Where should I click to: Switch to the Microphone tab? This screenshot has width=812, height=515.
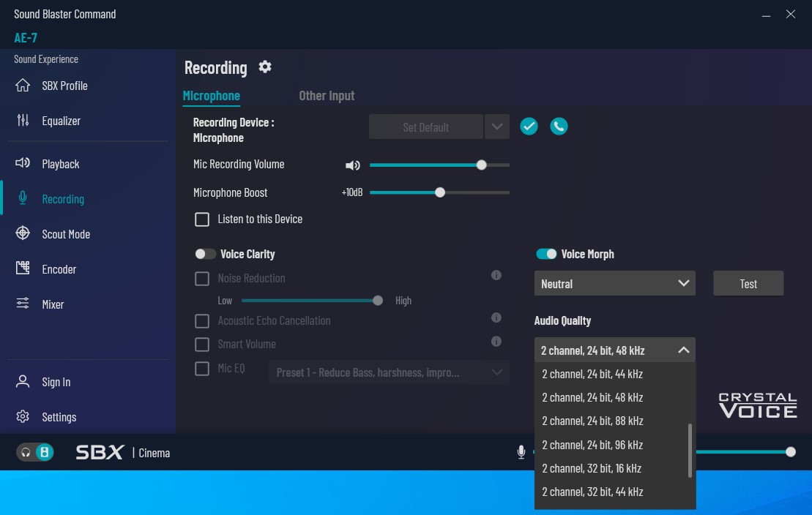[x=212, y=96]
